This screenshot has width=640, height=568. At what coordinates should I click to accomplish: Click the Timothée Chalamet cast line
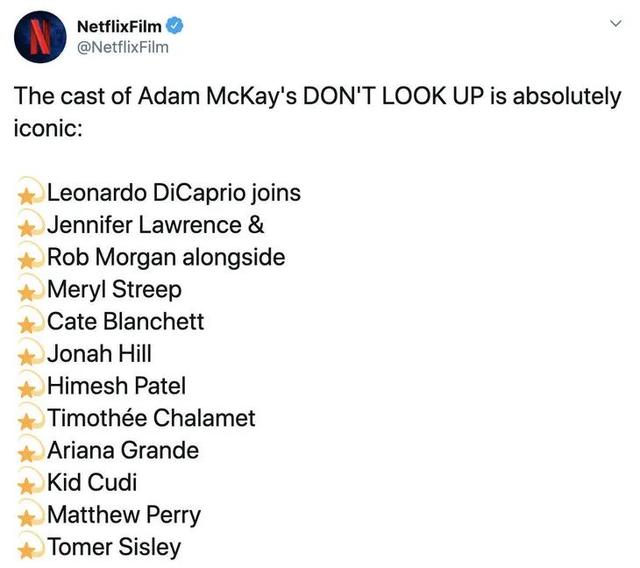152,419
